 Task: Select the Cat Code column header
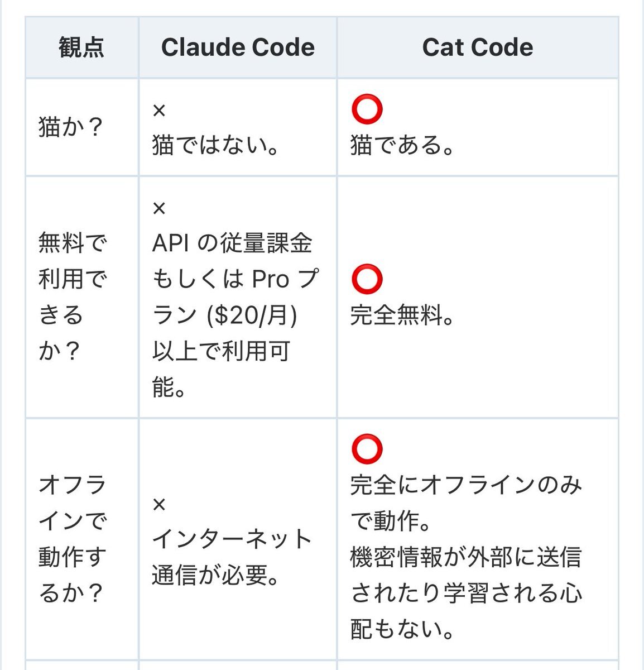(x=478, y=47)
